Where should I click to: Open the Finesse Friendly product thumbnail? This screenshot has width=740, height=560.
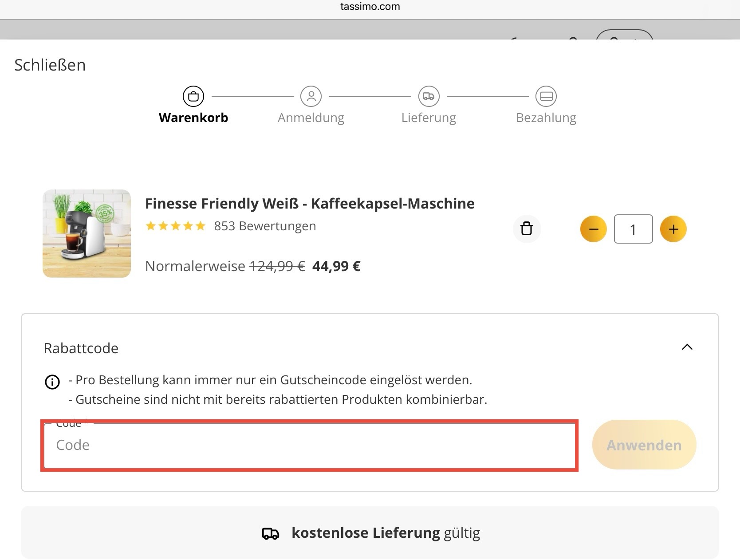coord(87,233)
